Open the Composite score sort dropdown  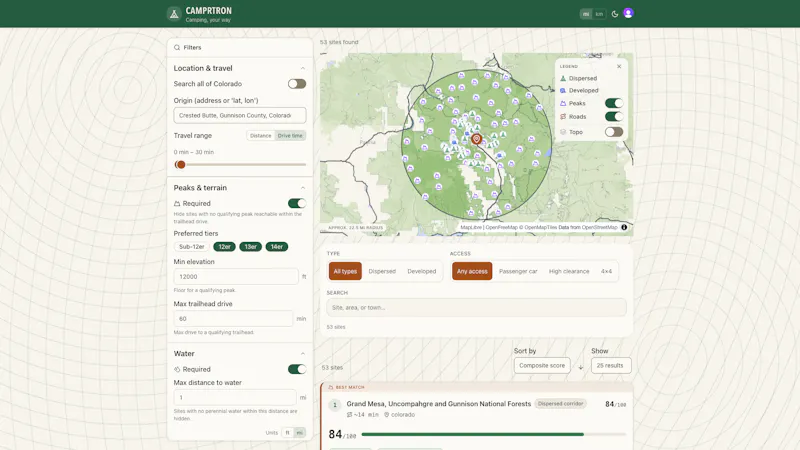pos(542,365)
